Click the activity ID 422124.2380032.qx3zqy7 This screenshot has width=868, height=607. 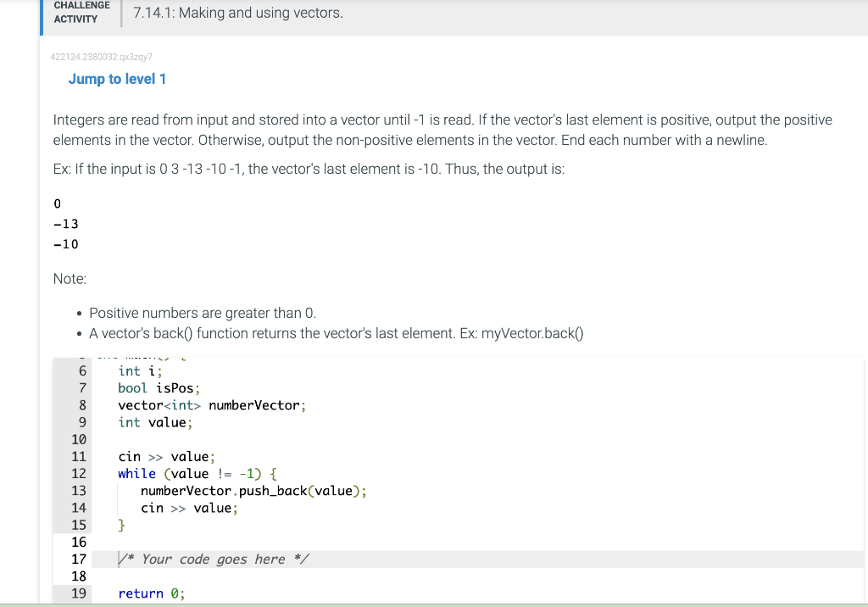tap(100, 57)
